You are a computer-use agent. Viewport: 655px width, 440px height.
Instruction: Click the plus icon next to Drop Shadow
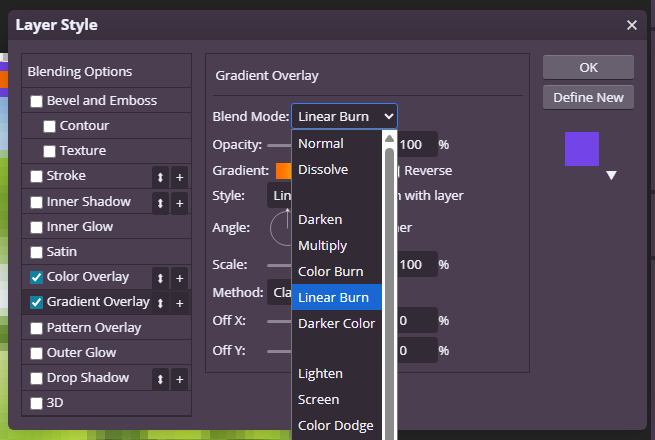tap(180, 379)
